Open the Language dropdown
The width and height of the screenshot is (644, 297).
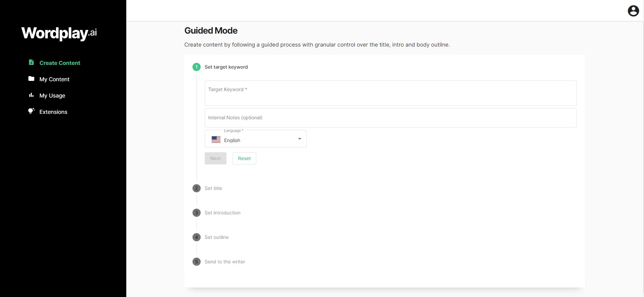click(299, 139)
